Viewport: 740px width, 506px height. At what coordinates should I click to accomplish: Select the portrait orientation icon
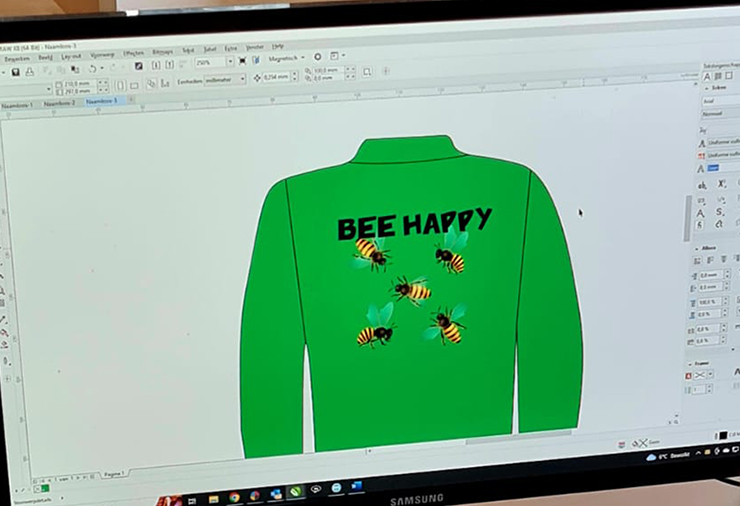tap(119, 85)
